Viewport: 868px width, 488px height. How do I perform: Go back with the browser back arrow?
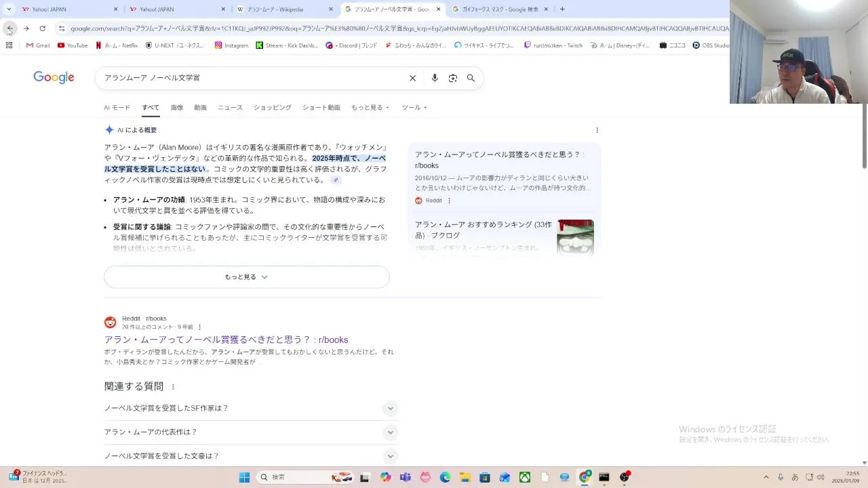[9, 28]
